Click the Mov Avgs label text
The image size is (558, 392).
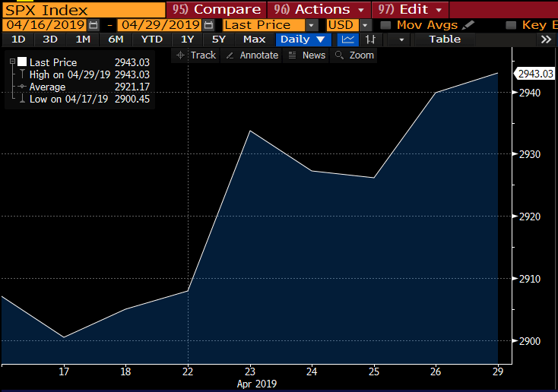(x=427, y=25)
